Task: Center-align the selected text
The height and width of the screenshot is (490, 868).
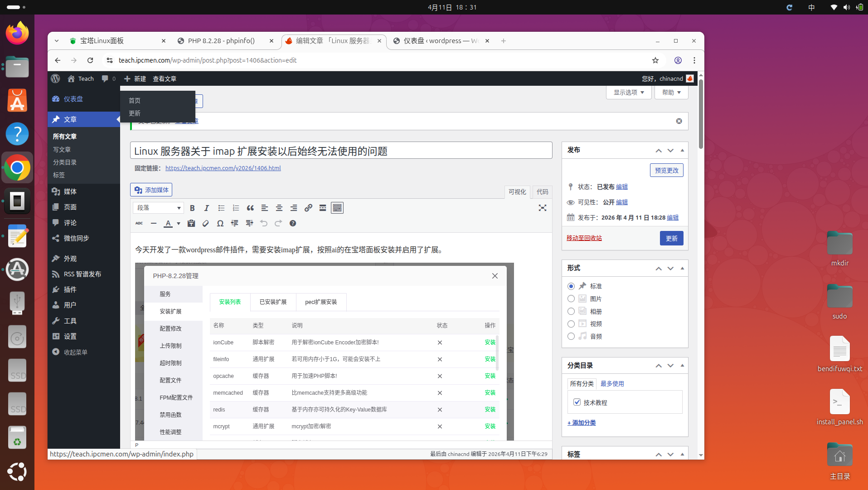Action: pos(279,208)
